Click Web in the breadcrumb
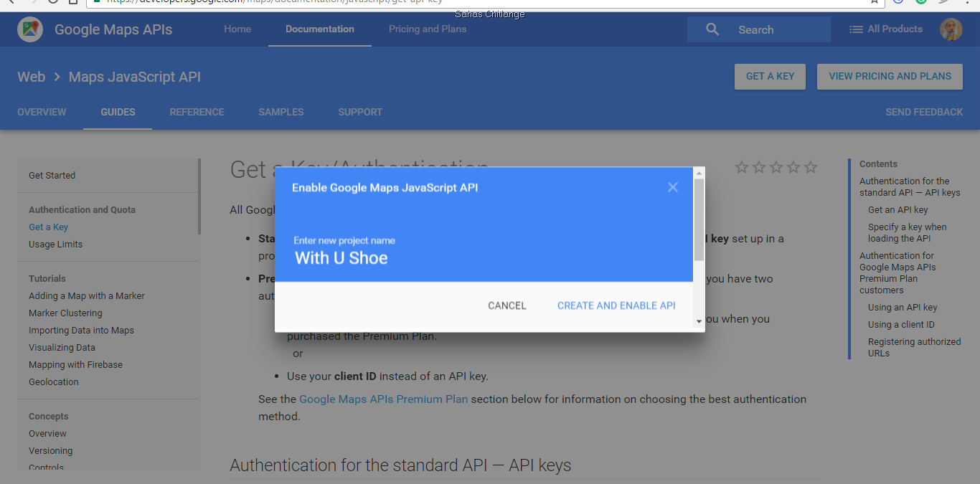The height and width of the screenshot is (484, 980). coord(32,77)
